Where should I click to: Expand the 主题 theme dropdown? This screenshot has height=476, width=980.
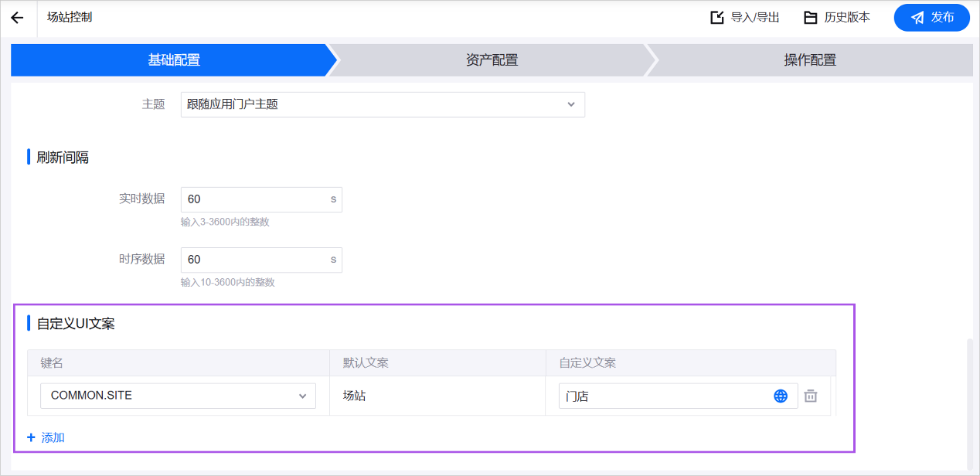point(383,104)
